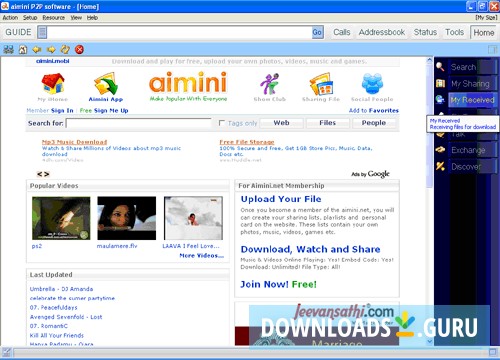
Task: Click the Files search button
Action: [x=327, y=123]
